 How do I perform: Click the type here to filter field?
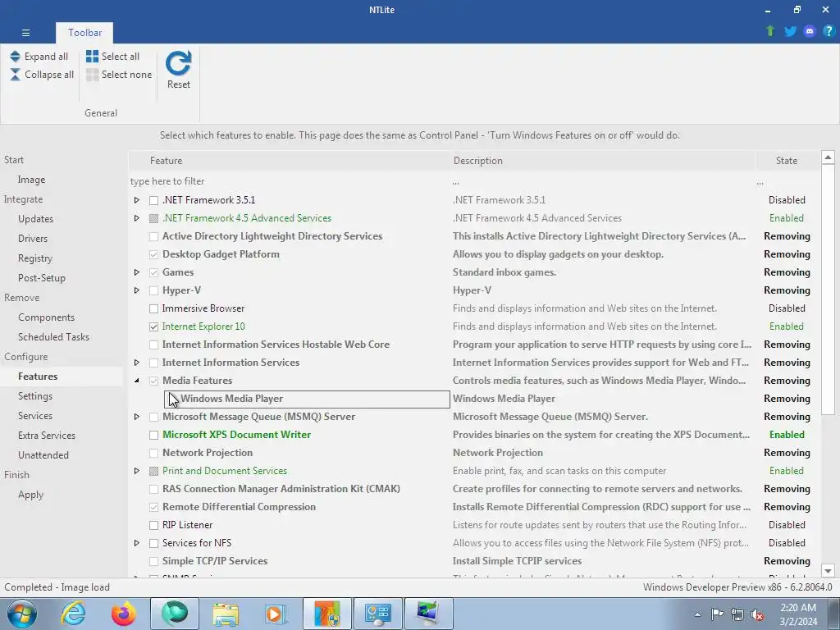tap(290, 181)
